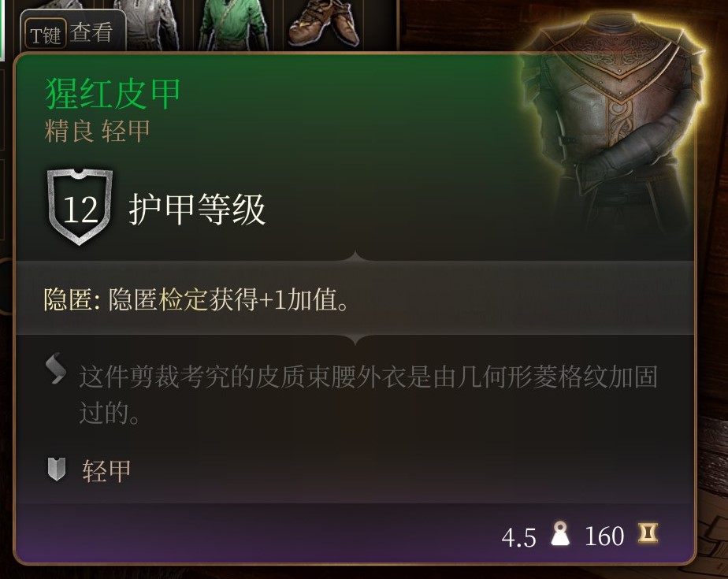Click the 隐匿 stealth bonus text

click(x=196, y=299)
